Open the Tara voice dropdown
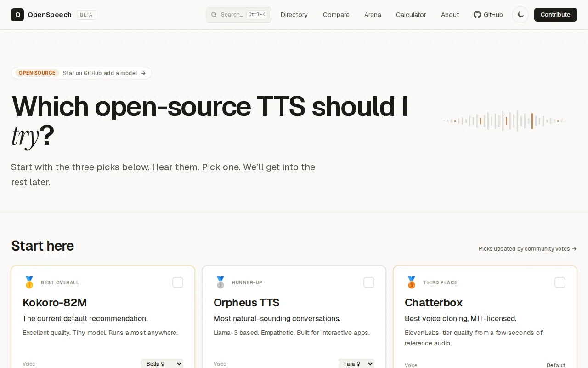The width and height of the screenshot is (588, 368). pos(356,364)
